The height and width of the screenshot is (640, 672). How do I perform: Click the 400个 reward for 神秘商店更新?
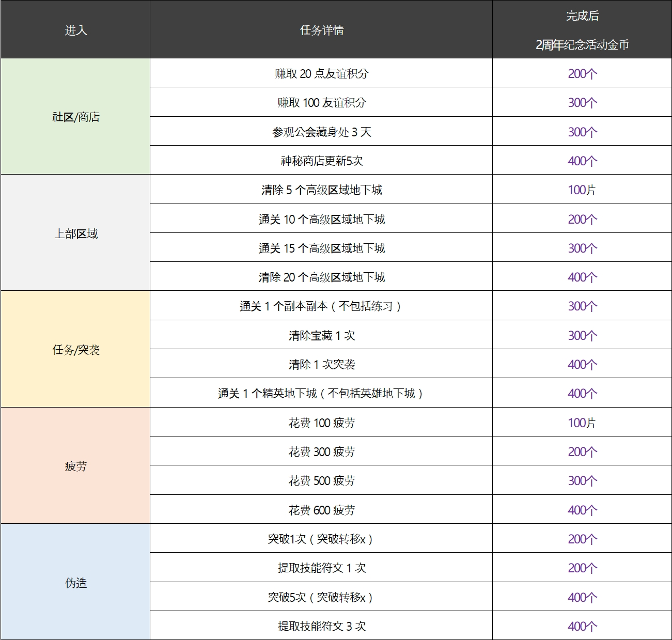click(582, 161)
